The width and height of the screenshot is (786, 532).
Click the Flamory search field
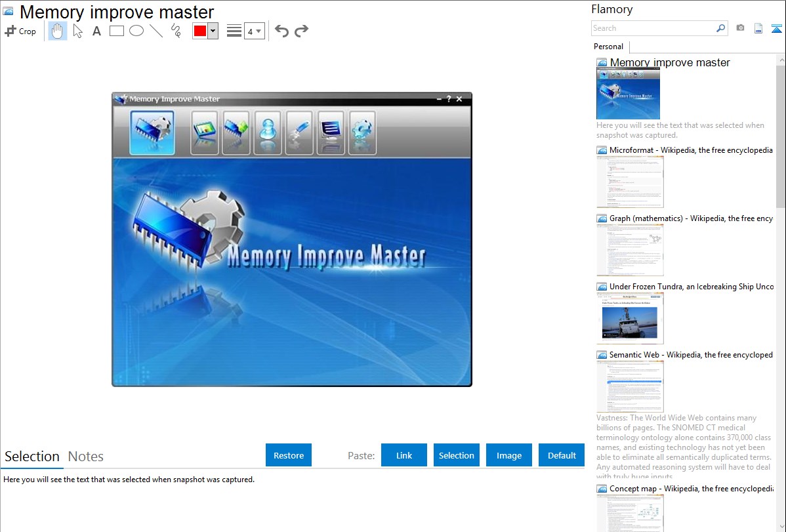653,28
